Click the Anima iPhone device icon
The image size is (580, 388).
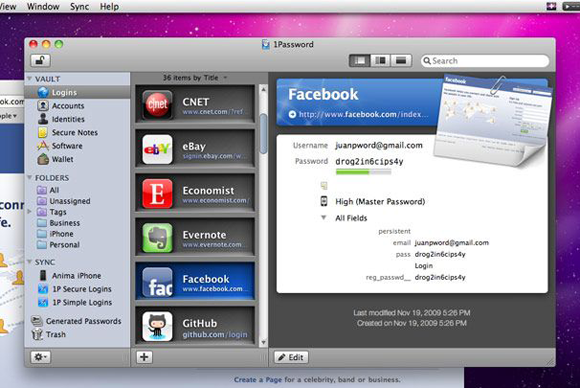click(x=43, y=276)
